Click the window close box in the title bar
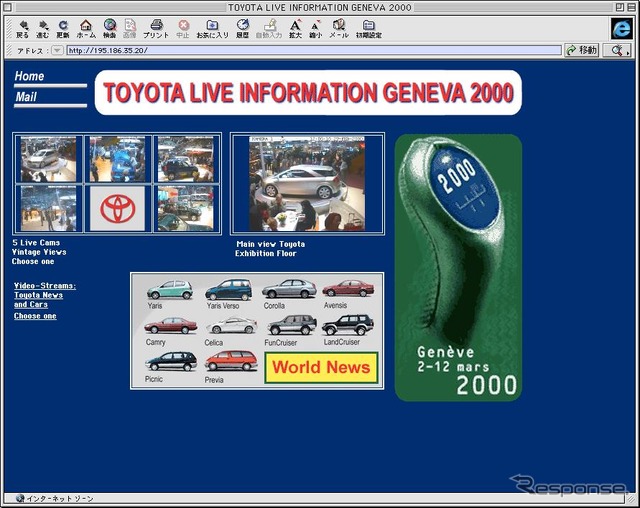Viewport: 640px width, 508px height. (8, 7)
